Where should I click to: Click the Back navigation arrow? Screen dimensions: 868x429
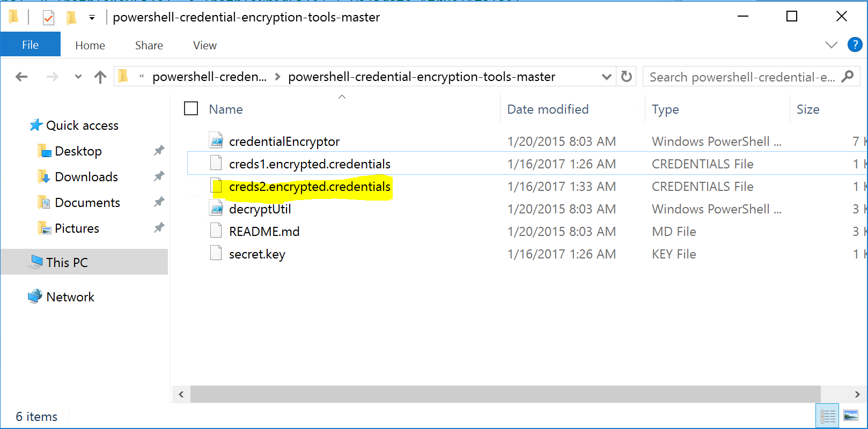point(21,77)
